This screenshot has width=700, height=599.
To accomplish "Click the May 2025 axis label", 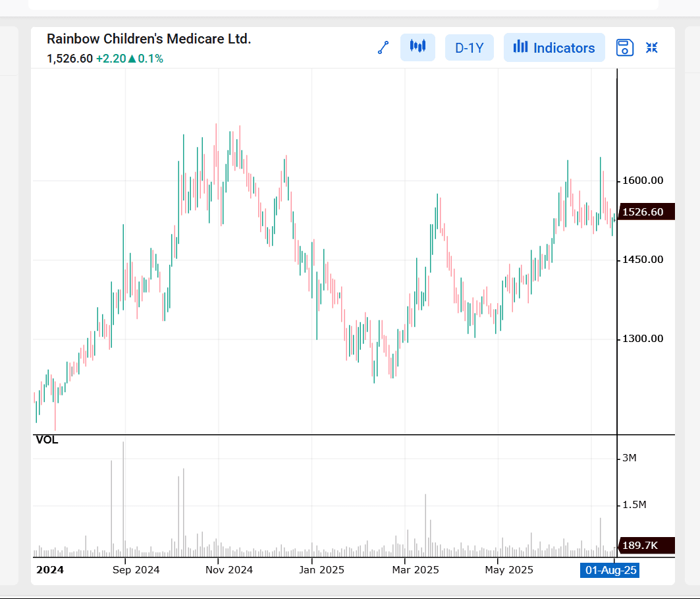I will 510,570.
